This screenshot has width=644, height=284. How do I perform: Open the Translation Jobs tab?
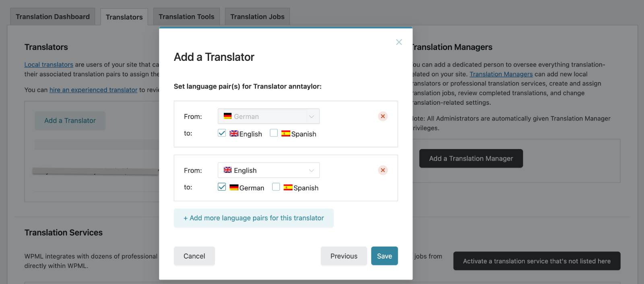click(257, 17)
